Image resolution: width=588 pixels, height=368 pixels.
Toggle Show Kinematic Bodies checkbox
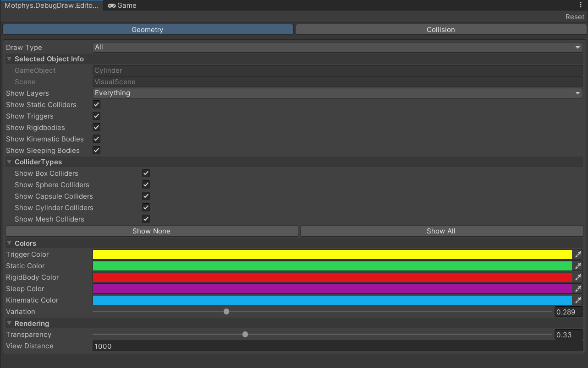(97, 139)
